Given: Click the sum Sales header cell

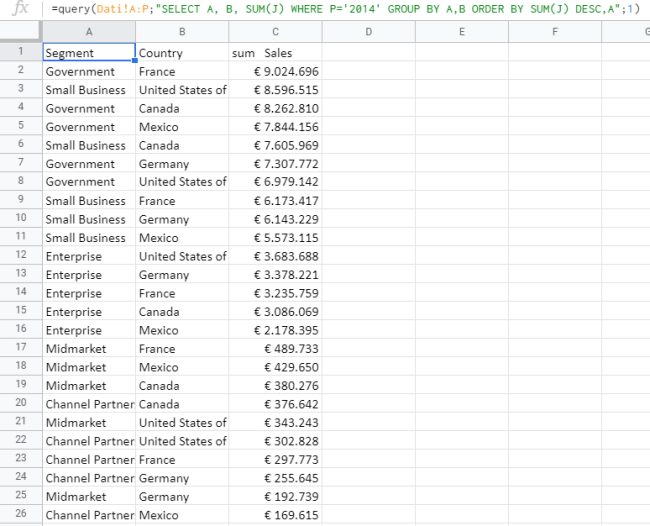Looking at the screenshot, I should 274,53.
